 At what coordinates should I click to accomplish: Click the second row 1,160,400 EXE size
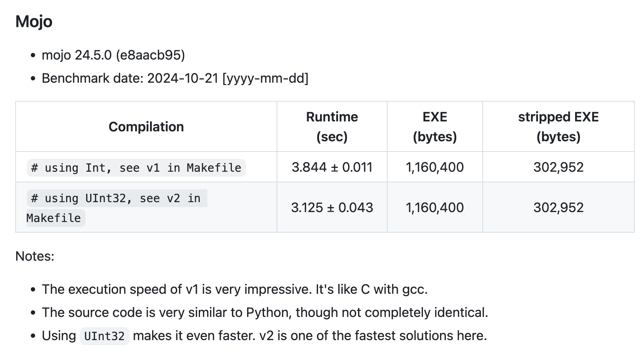coord(435,207)
